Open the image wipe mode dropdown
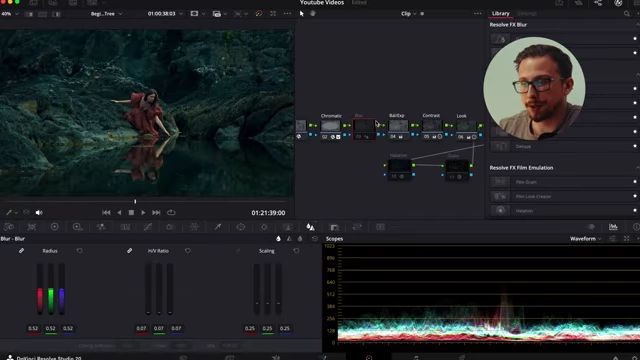Screen dimensions: 640x360 (220, 14)
